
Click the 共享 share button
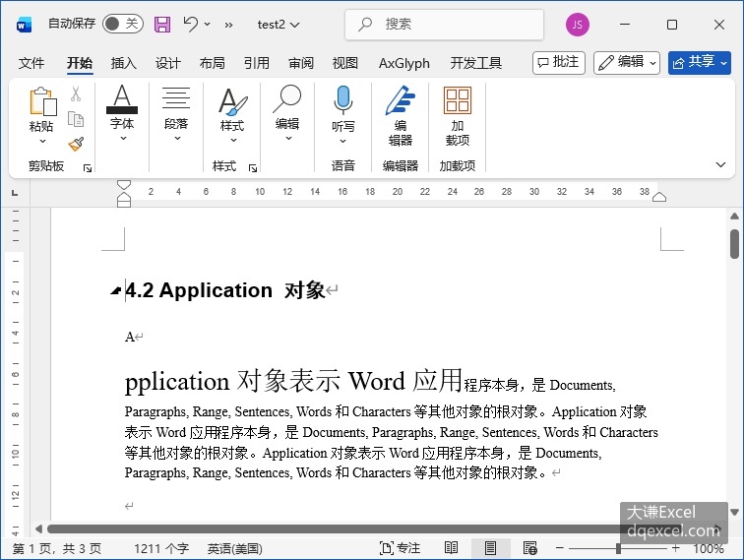700,63
